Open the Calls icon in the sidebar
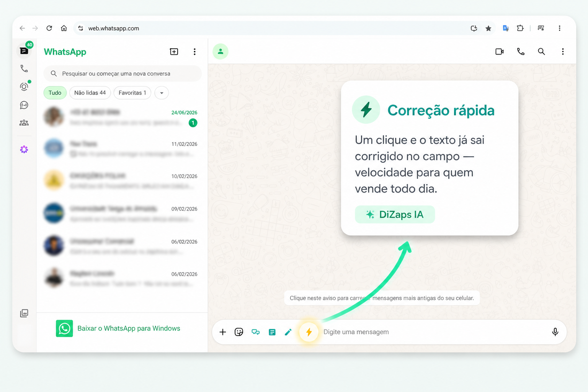Image resolution: width=588 pixels, height=392 pixels. [x=24, y=69]
